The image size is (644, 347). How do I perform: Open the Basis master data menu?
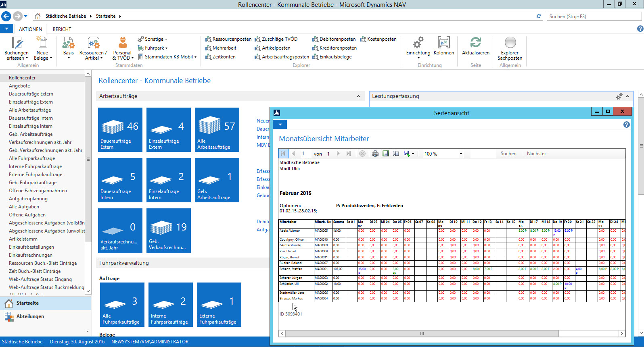68,48
